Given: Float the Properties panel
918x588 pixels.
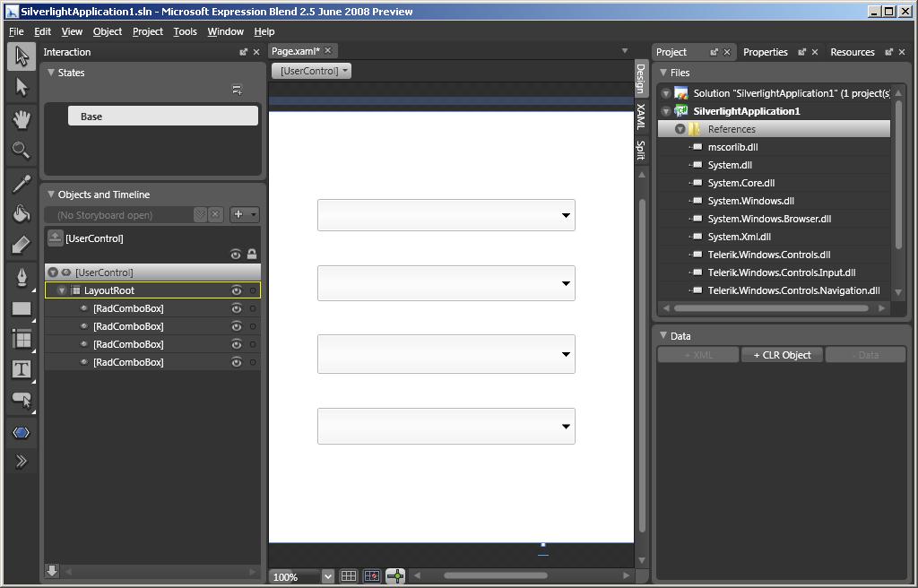Looking at the screenshot, I should [802, 52].
